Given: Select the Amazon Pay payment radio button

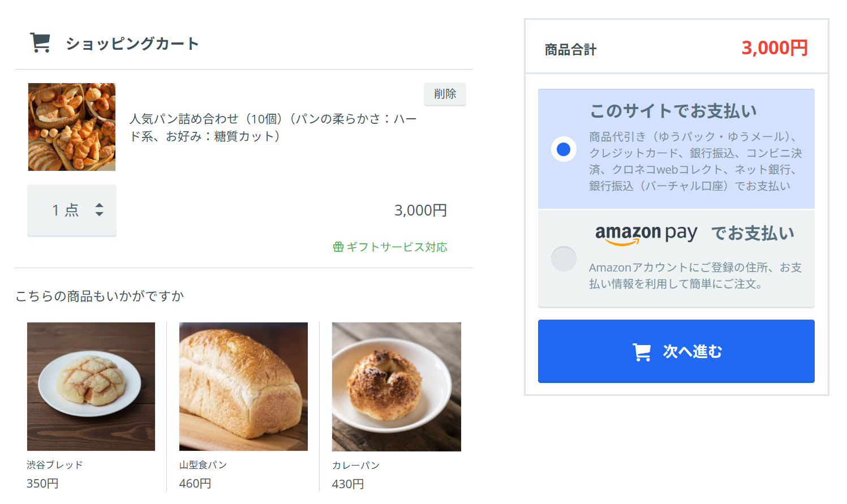Looking at the screenshot, I should point(564,259).
